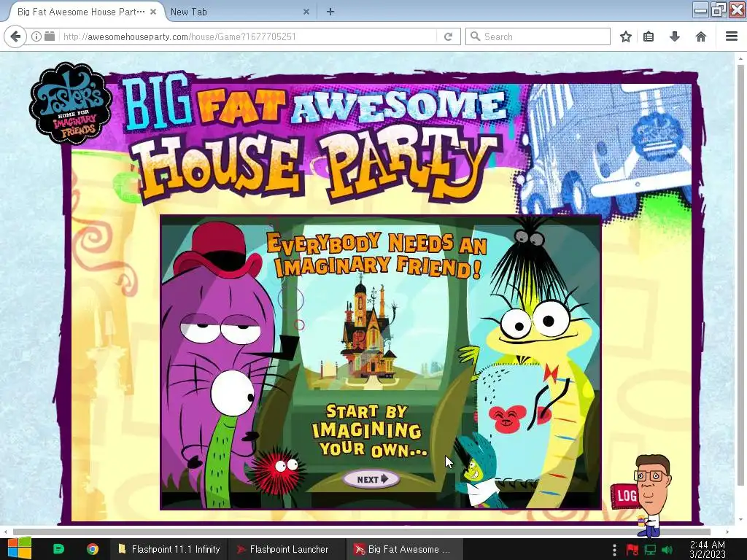Open the green chat app taskbar icon
747x560 pixels.
click(58, 549)
